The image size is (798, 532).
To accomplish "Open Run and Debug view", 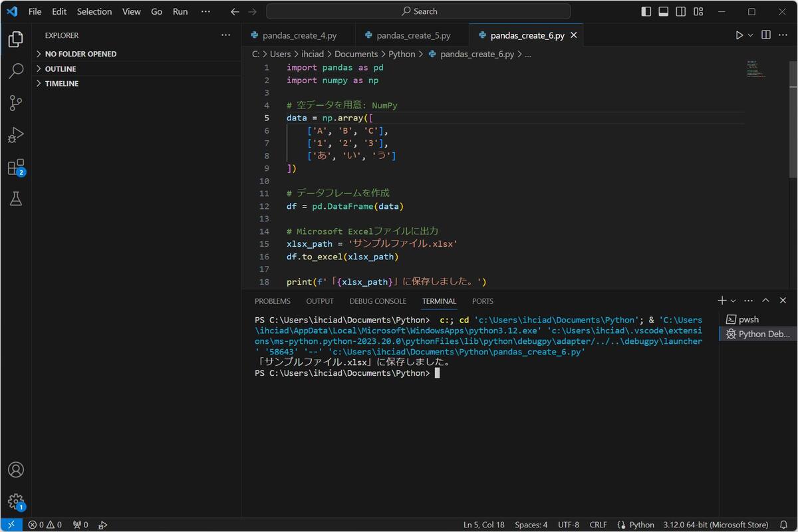I will (x=16, y=135).
